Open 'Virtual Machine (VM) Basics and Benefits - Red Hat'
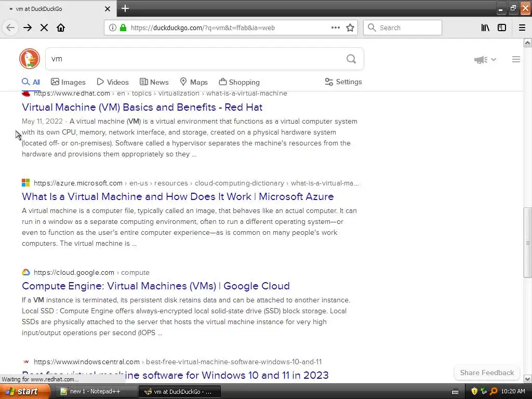 tap(142, 107)
